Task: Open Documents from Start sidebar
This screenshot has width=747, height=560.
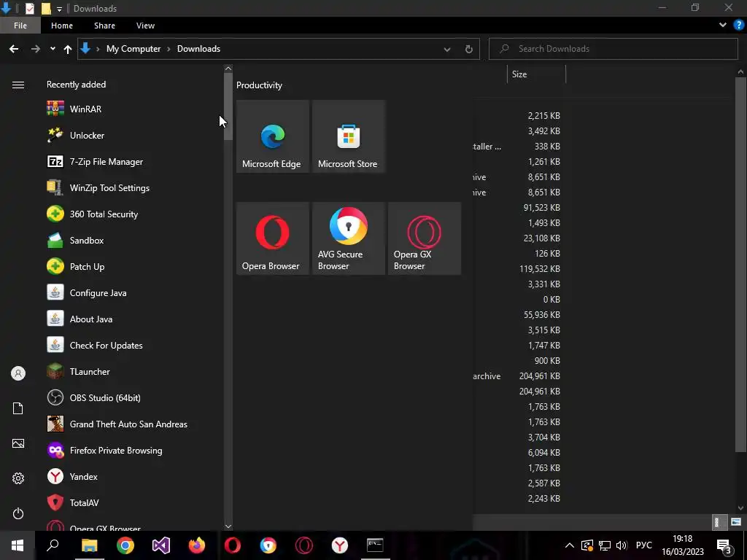Action: [18, 408]
